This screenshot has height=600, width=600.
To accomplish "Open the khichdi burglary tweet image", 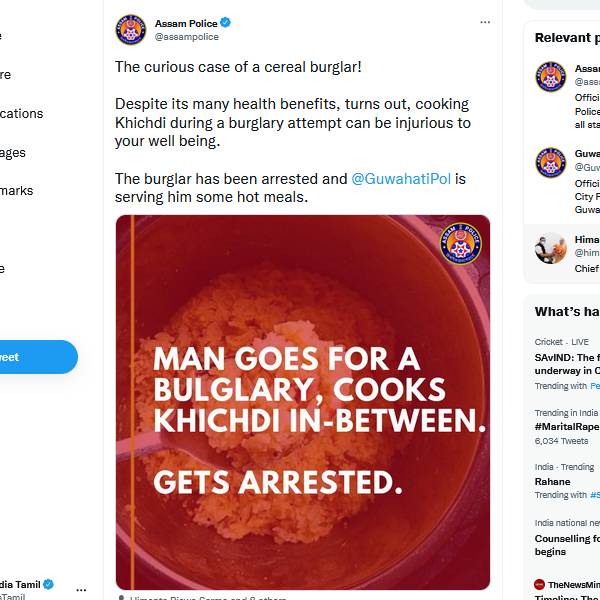I will tap(303, 402).
